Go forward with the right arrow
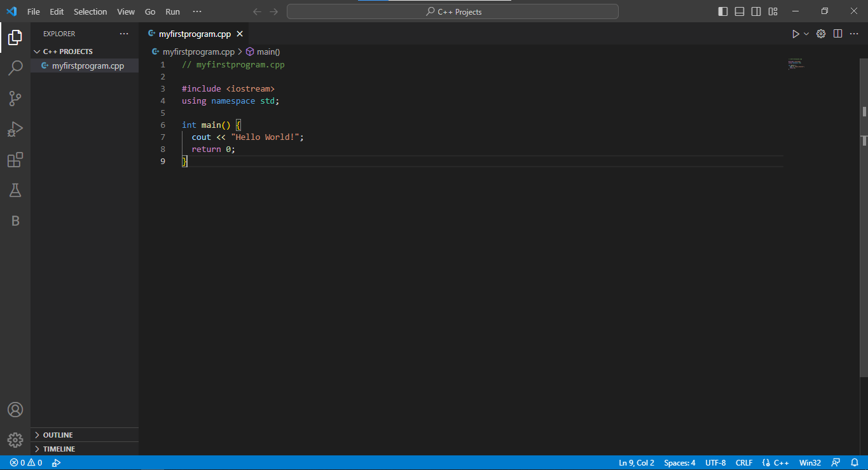 [x=274, y=11]
